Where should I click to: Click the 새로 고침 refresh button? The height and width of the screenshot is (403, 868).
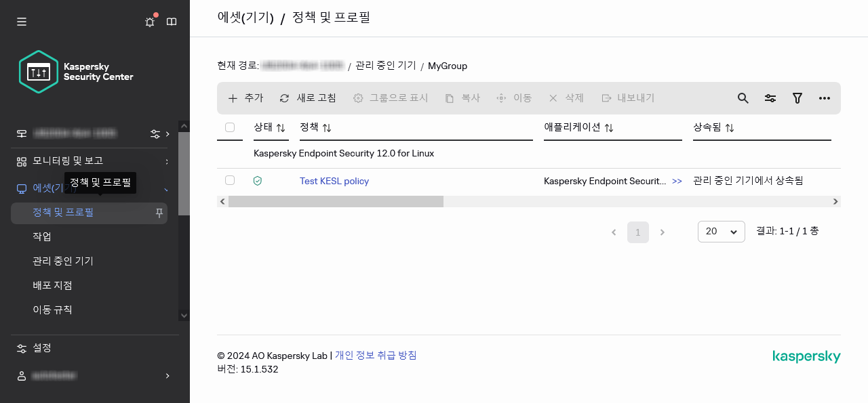308,98
